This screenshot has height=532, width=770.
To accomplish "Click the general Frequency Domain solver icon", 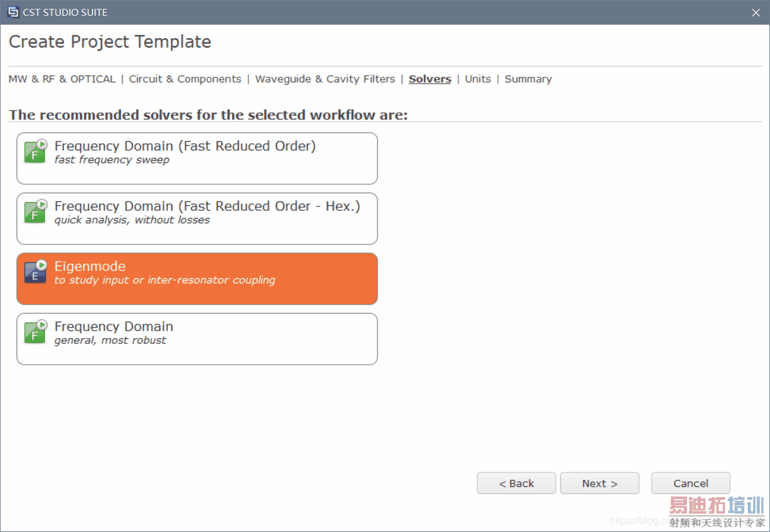I will point(35,332).
